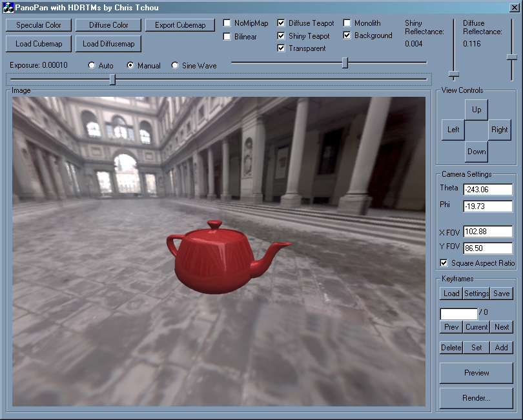Select the Auto exposure radio button
Screen dimensions: 523x420
pyautogui.click(x=92, y=66)
